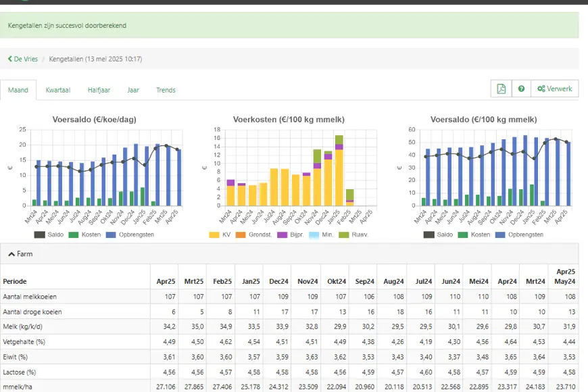This screenshot has height=392, width=588.
Task: Select the Maand tab
Action: [x=18, y=90]
